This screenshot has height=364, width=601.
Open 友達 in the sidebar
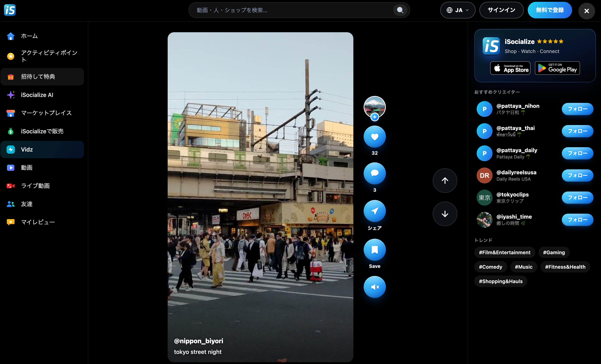click(x=42, y=204)
